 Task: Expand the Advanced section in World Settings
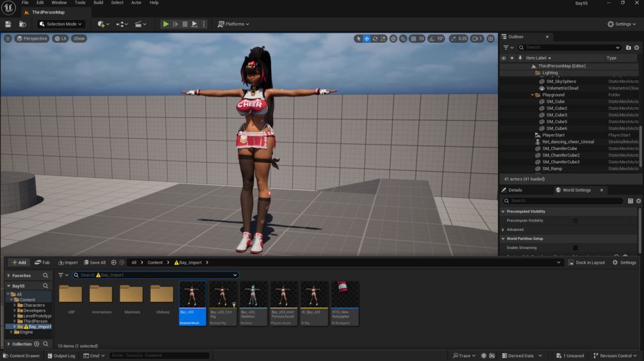coord(503,230)
